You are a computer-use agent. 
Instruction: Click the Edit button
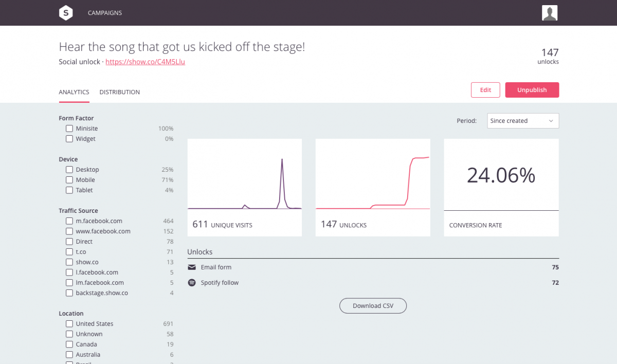pyautogui.click(x=485, y=90)
